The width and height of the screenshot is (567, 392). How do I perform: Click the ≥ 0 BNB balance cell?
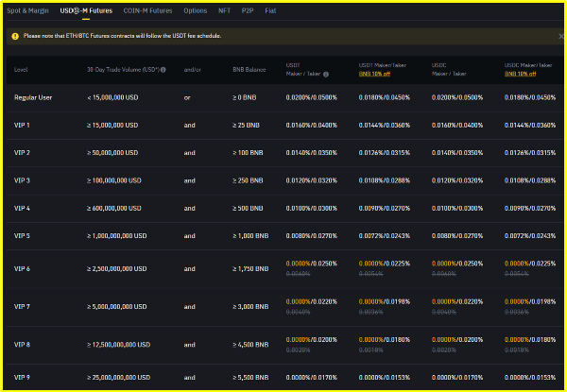(x=245, y=97)
